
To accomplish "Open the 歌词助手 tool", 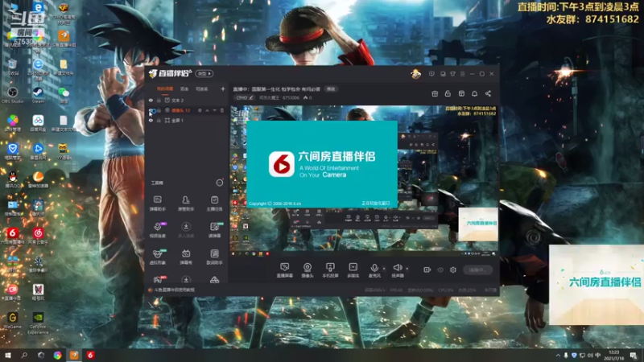I will [214, 257].
